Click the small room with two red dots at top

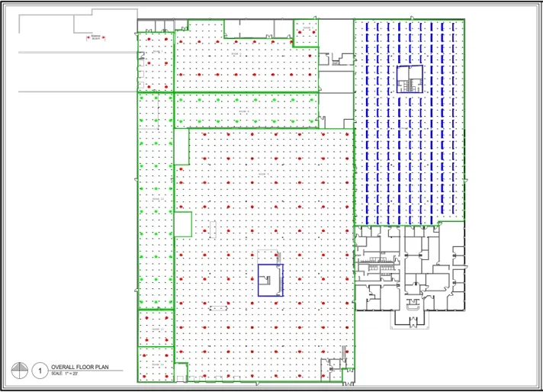click(x=306, y=34)
